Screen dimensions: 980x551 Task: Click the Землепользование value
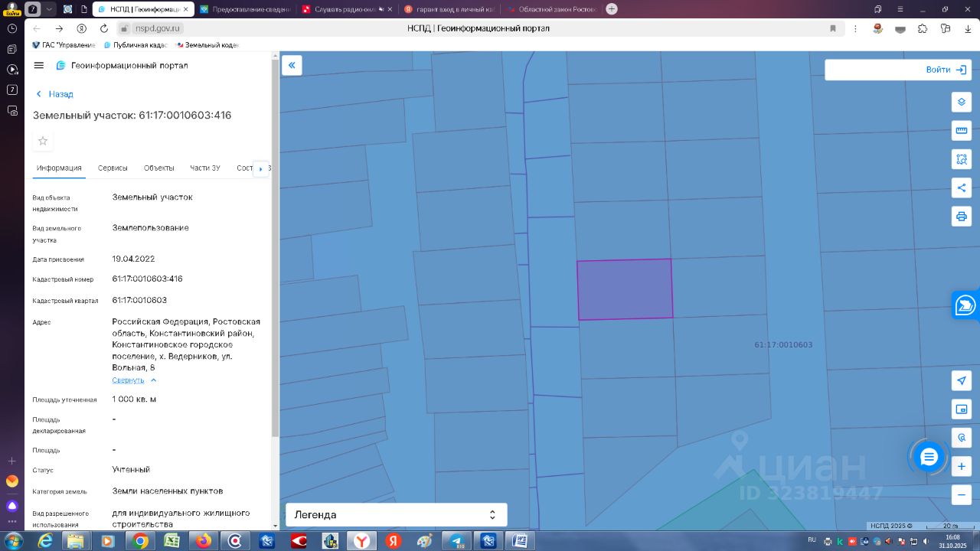(x=150, y=228)
